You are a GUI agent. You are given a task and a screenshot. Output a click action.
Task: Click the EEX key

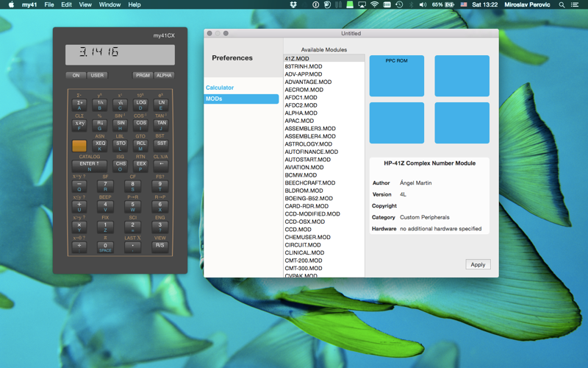tap(141, 166)
